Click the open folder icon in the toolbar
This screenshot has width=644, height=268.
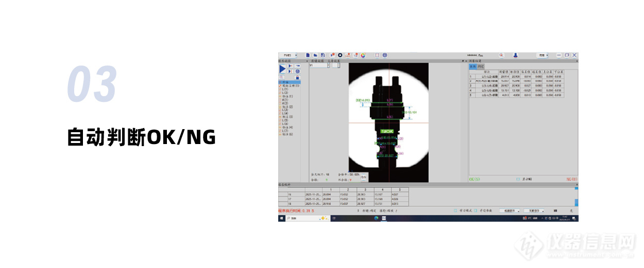coord(315,55)
